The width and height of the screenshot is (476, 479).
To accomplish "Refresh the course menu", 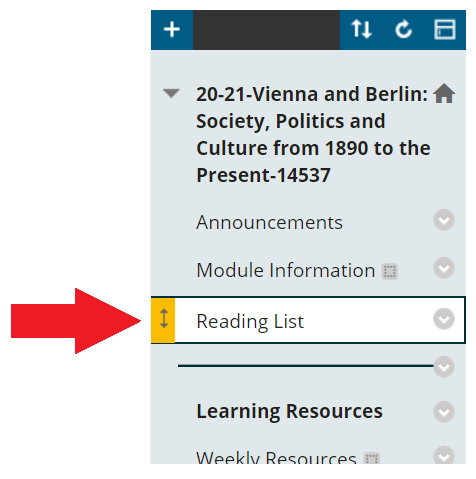I will (x=404, y=29).
